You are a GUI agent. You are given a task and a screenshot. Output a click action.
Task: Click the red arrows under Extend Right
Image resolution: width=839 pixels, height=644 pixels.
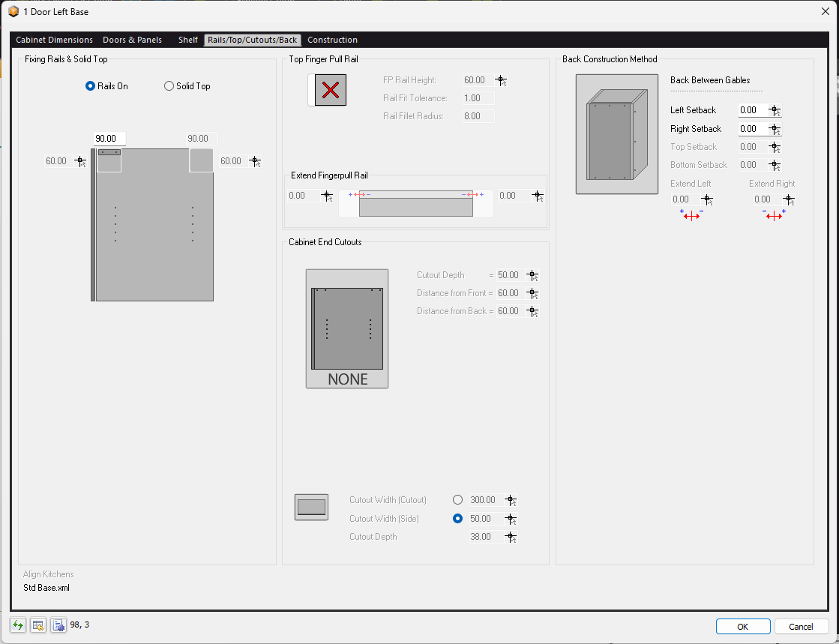[774, 216]
